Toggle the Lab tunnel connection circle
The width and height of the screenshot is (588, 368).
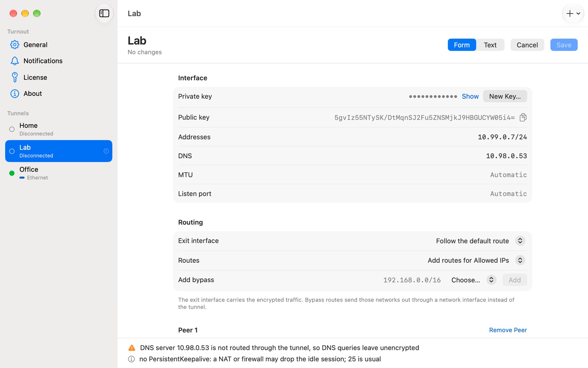12,151
